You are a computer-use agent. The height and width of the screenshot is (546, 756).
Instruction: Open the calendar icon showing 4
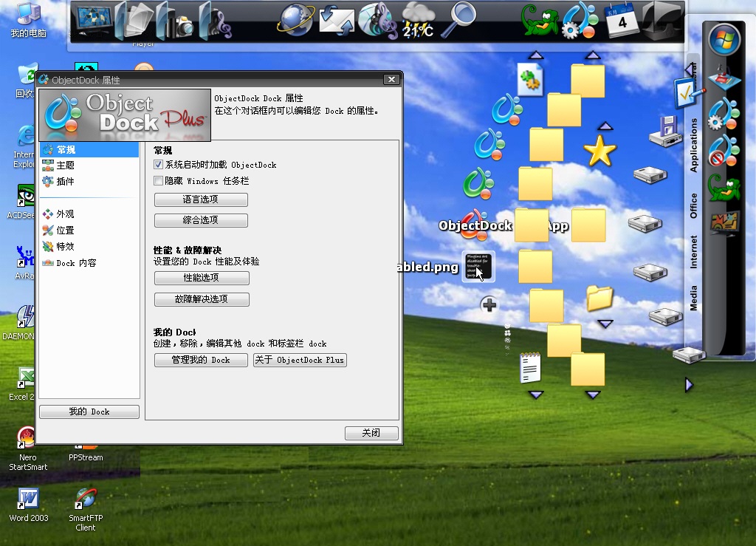coord(622,20)
